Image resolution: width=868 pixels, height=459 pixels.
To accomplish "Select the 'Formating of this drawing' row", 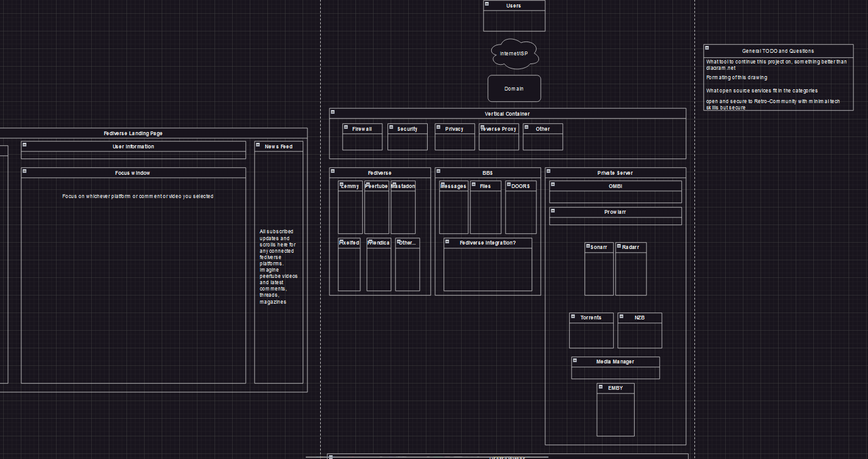I will pos(778,78).
